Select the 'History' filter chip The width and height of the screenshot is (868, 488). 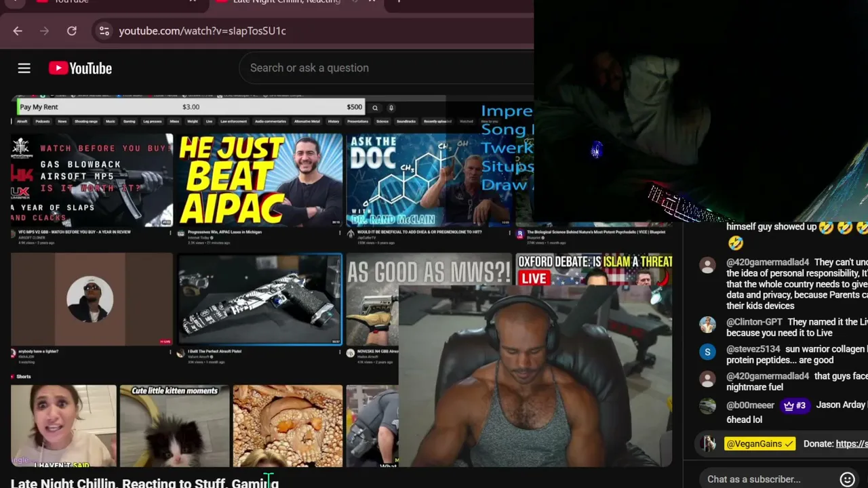click(x=334, y=121)
